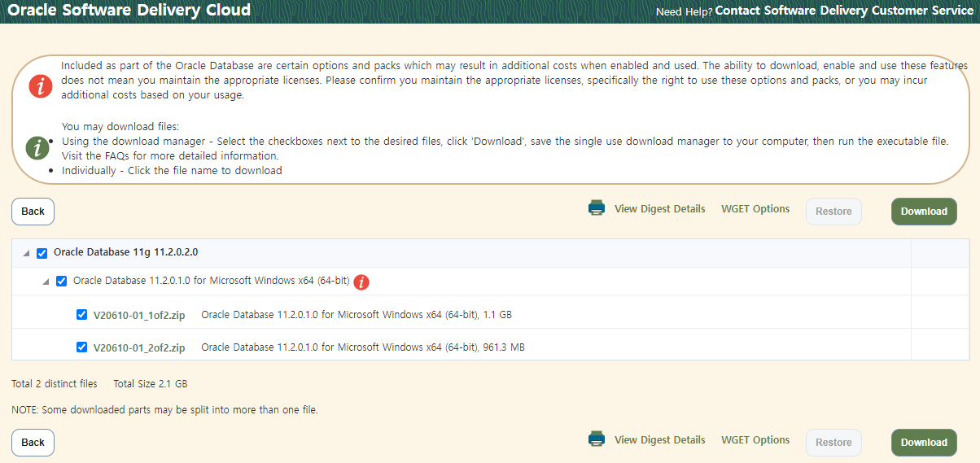Click Total 2 distinct files text

coord(55,383)
